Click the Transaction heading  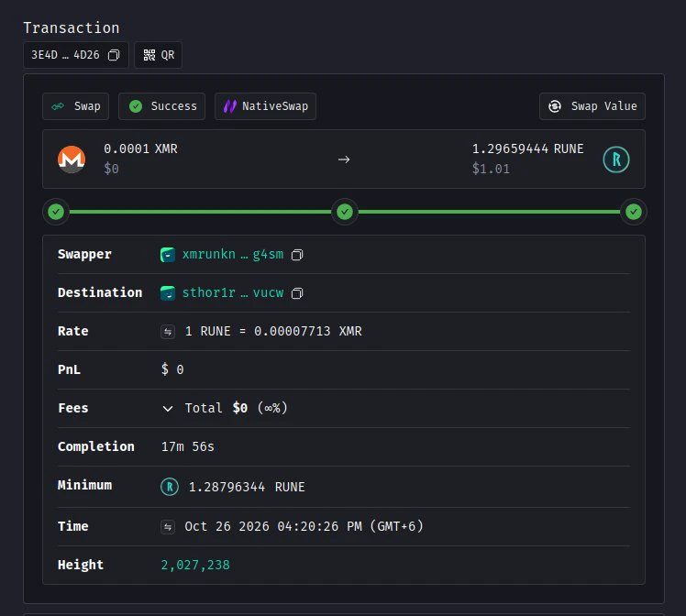coord(72,28)
